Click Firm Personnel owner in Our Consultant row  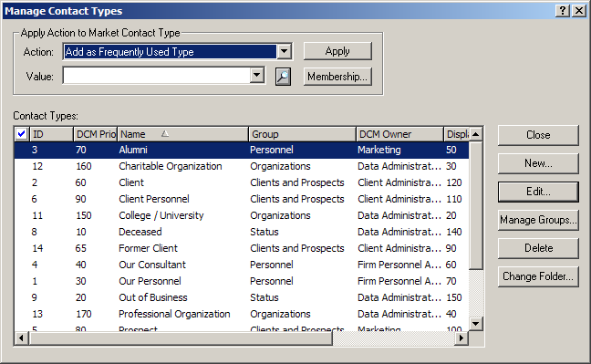pyautogui.click(x=399, y=265)
